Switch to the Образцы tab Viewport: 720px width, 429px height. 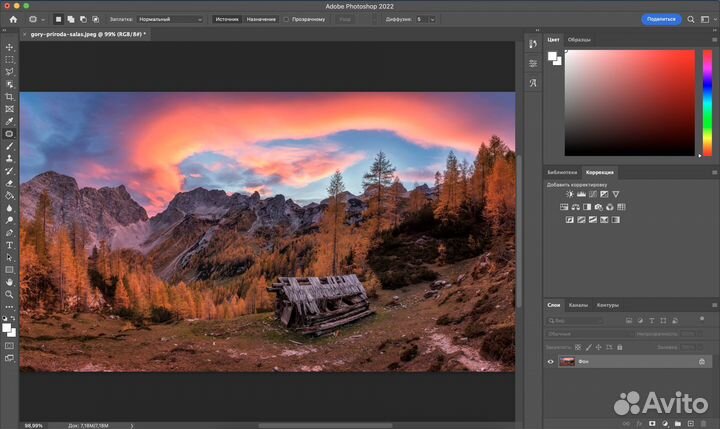[x=579, y=40]
